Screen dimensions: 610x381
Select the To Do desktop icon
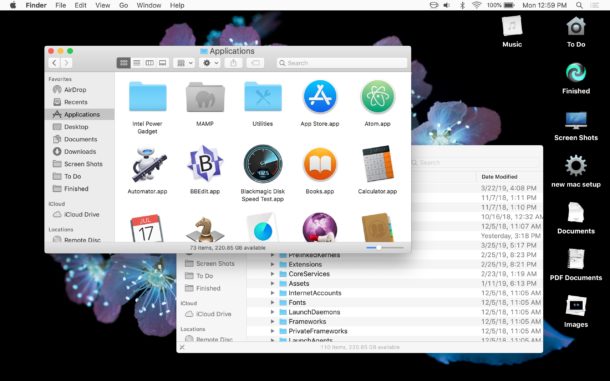576,26
